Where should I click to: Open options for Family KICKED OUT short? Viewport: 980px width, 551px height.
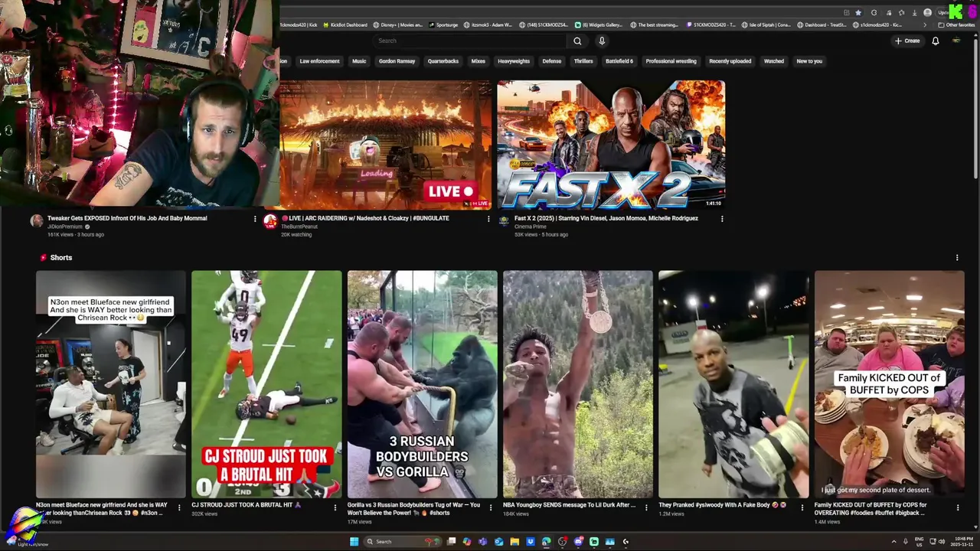pos(957,507)
